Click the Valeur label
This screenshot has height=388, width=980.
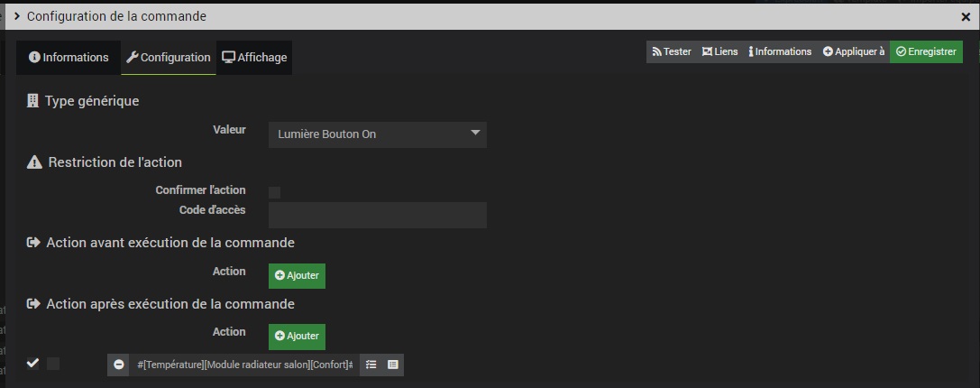[x=229, y=130]
